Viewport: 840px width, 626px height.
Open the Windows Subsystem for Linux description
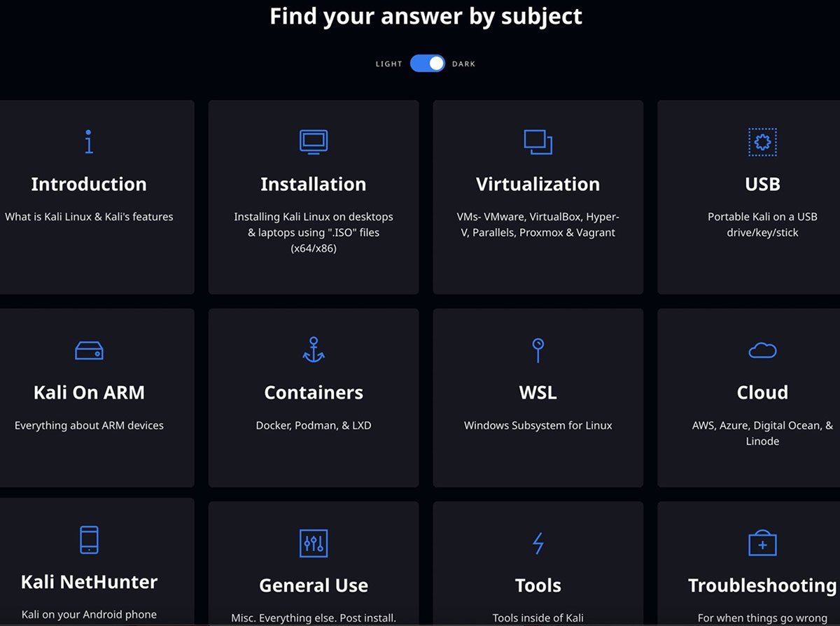[x=538, y=425]
